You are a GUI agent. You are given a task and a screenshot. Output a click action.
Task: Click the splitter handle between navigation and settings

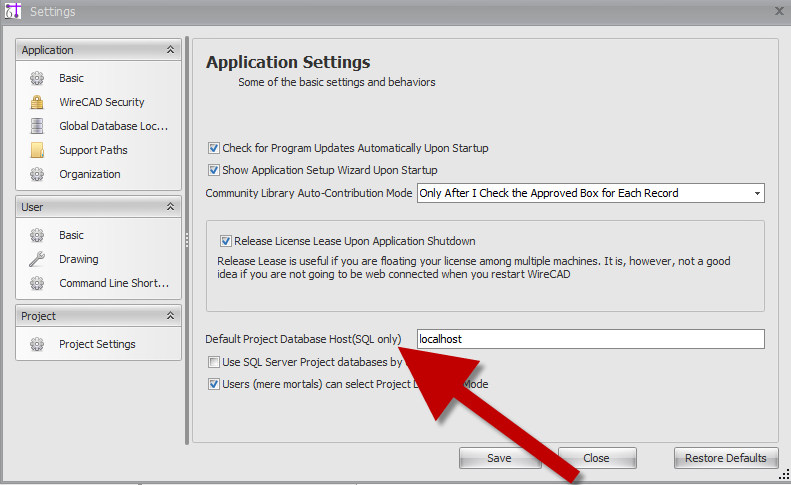(x=187, y=240)
